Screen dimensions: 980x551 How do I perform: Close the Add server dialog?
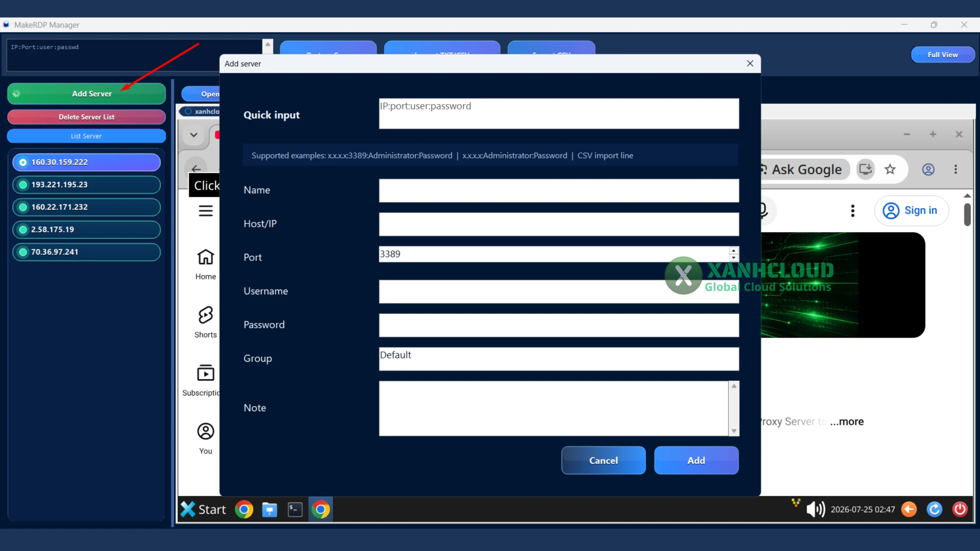click(x=750, y=64)
